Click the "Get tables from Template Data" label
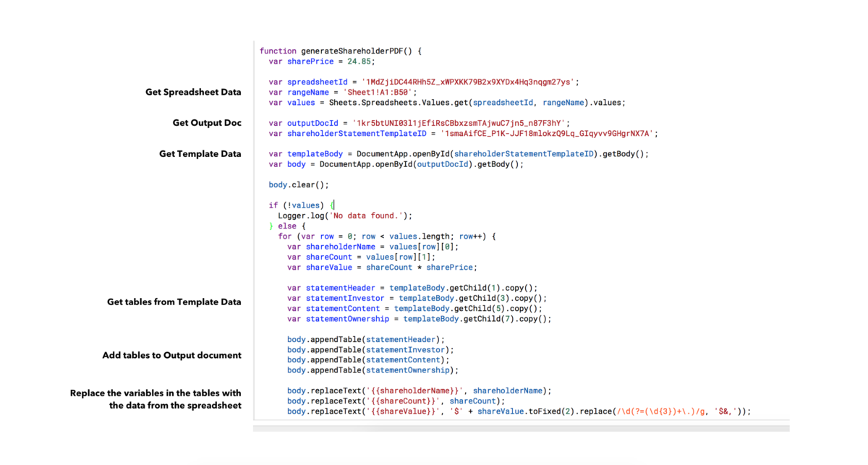Screen dimensions: 868x465 point(174,302)
